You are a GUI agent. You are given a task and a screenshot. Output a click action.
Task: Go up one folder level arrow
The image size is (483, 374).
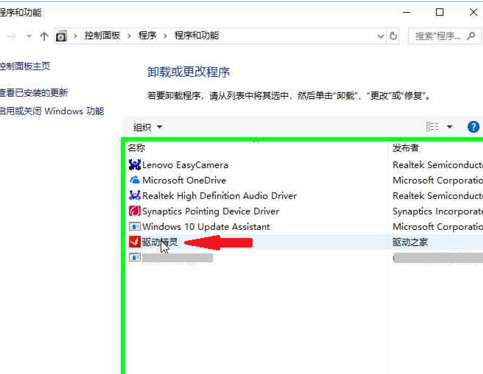tap(44, 36)
